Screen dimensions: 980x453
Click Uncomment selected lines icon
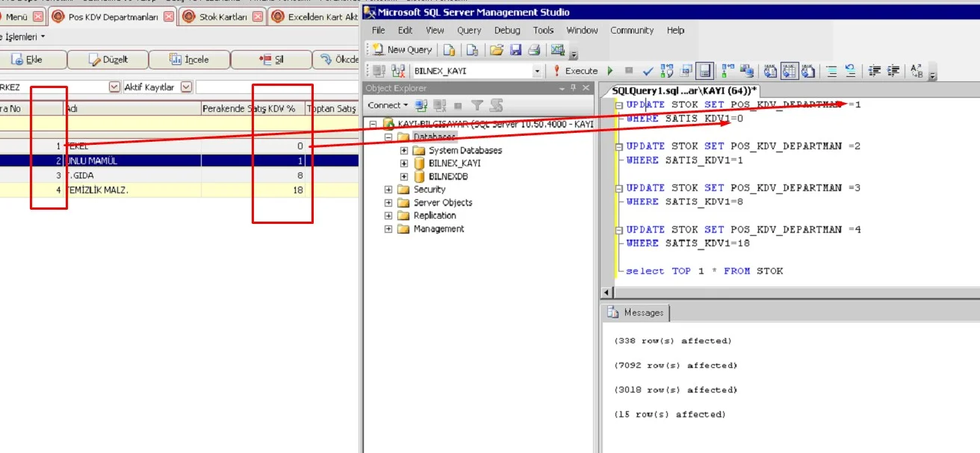(850, 71)
